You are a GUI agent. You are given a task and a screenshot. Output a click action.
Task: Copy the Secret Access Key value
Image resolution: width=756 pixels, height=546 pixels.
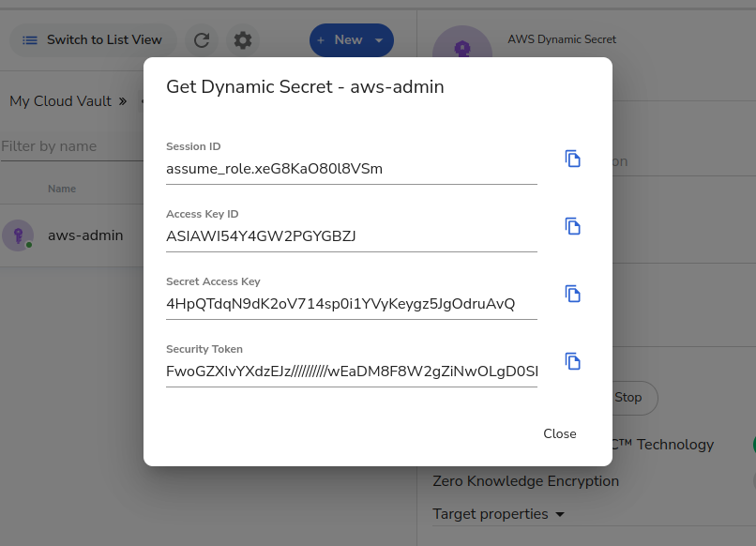(572, 294)
